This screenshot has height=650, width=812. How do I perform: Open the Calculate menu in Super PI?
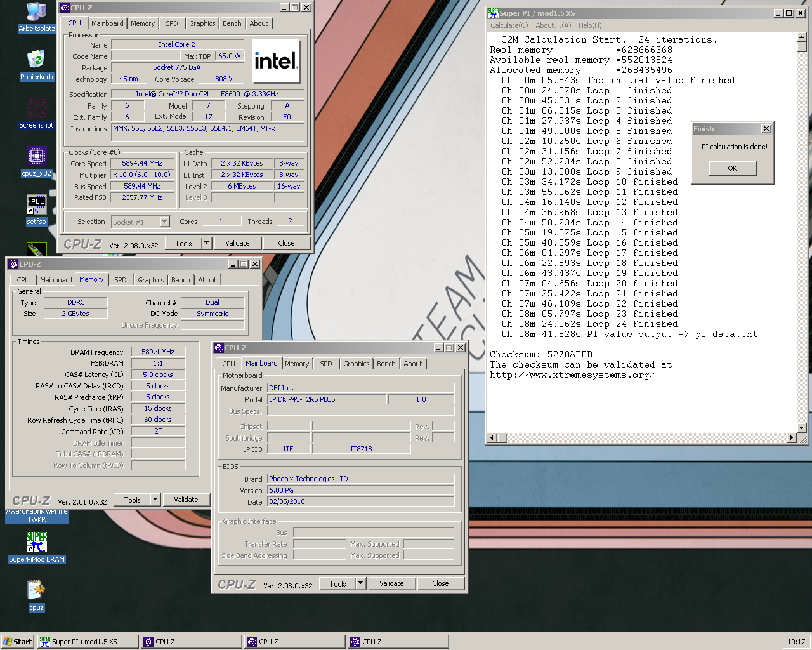[x=509, y=25]
